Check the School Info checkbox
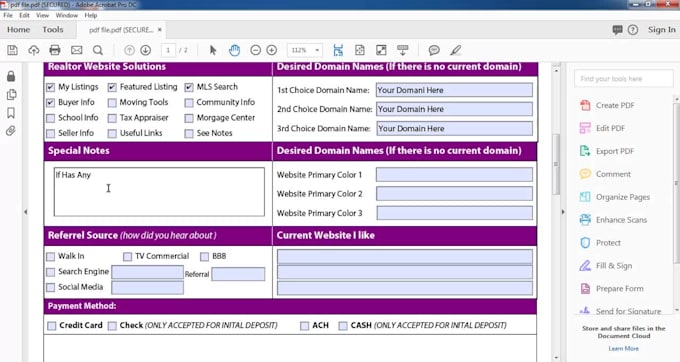This screenshot has width=680, height=362. click(x=51, y=118)
